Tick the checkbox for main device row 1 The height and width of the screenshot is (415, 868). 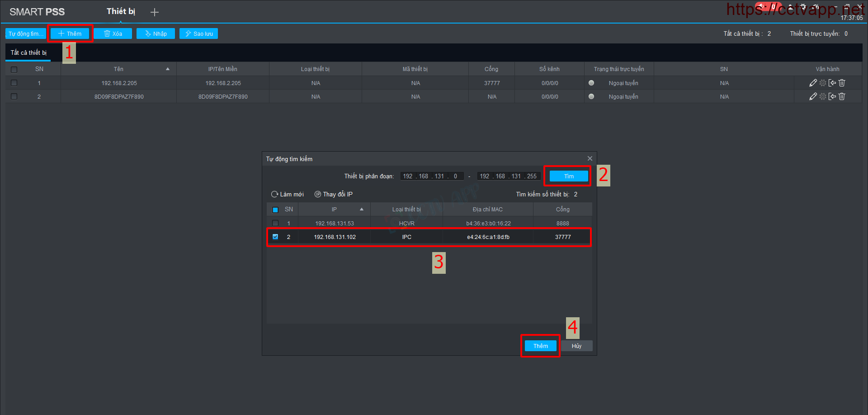tap(14, 83)
